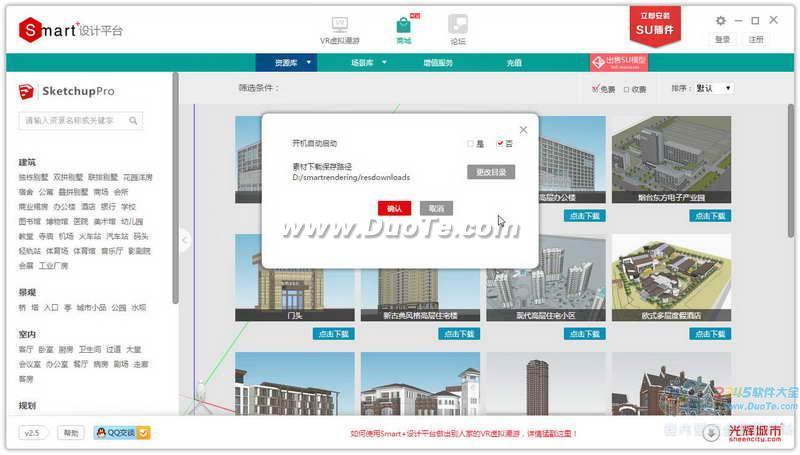Screen dimensions: 800x455
Task: Click the v2.5 version button
Action: click(32, 433)
